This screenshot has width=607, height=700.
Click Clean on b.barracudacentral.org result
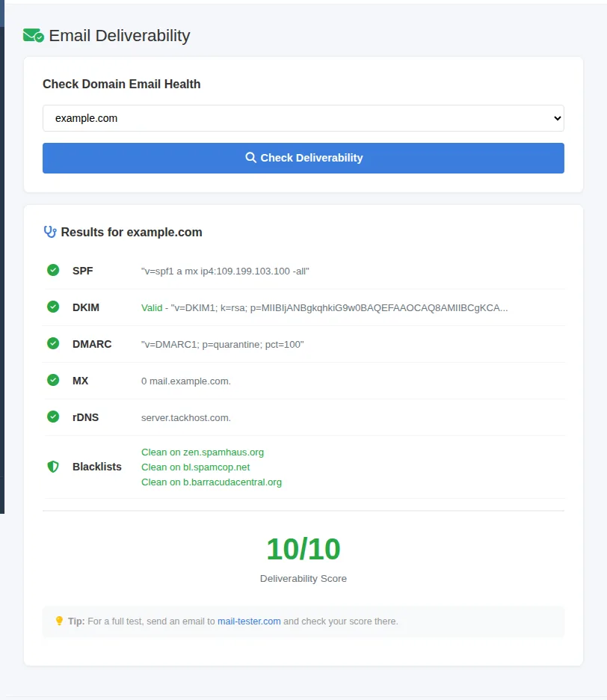212,482
